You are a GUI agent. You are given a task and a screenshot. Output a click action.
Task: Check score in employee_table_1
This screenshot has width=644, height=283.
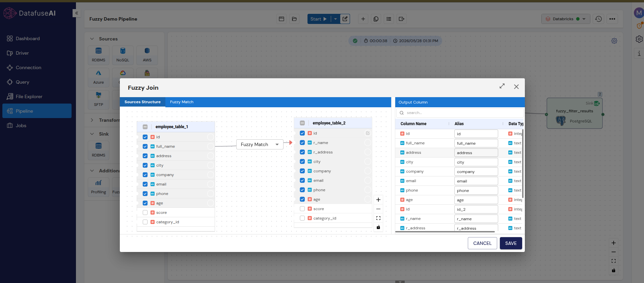point(145,213)
